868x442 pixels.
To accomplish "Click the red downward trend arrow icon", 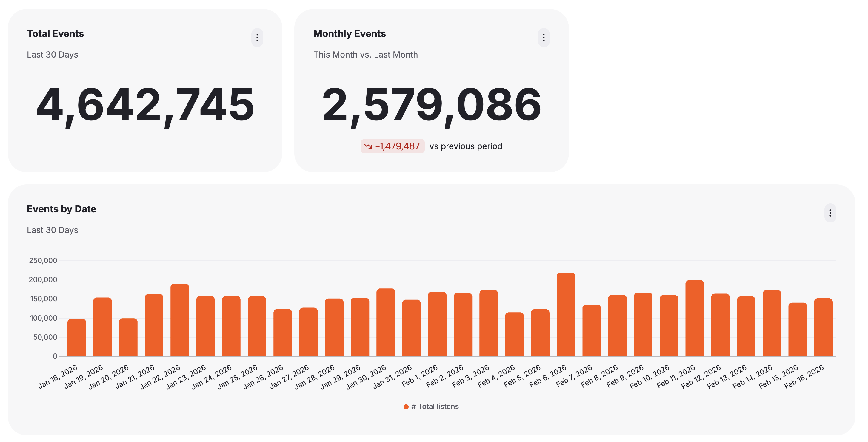I will point(368,146).
